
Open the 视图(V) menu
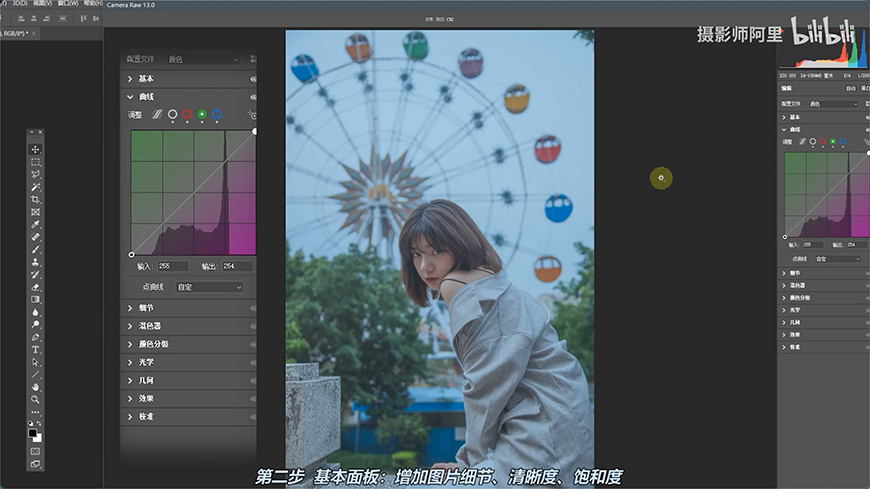(42, 3)
